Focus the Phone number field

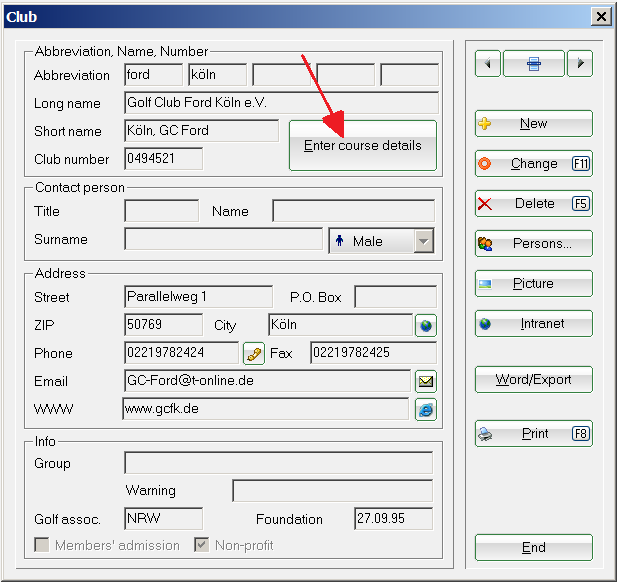click(x=181, y=353)
